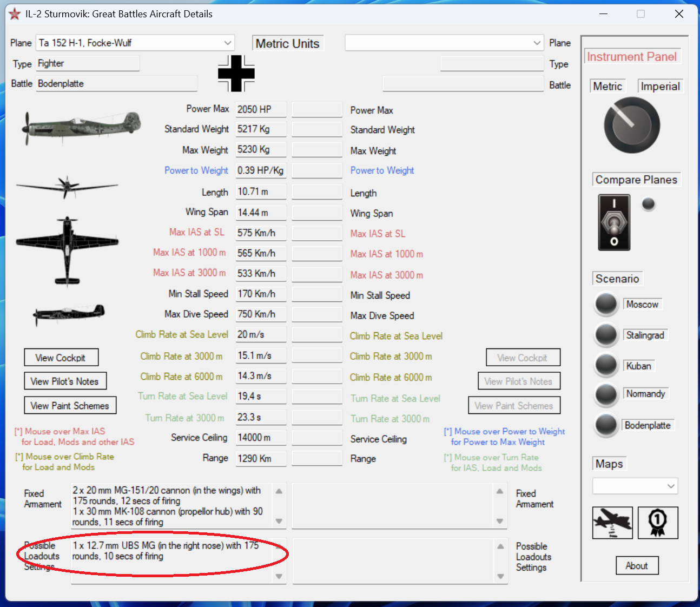Click the About button

point(637,566)
